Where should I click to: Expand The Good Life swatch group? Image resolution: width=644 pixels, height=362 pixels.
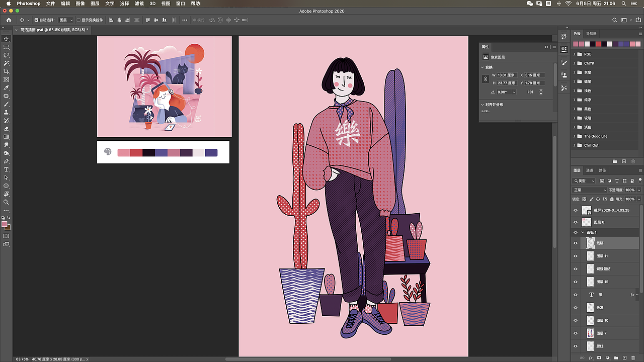[575, 136]
